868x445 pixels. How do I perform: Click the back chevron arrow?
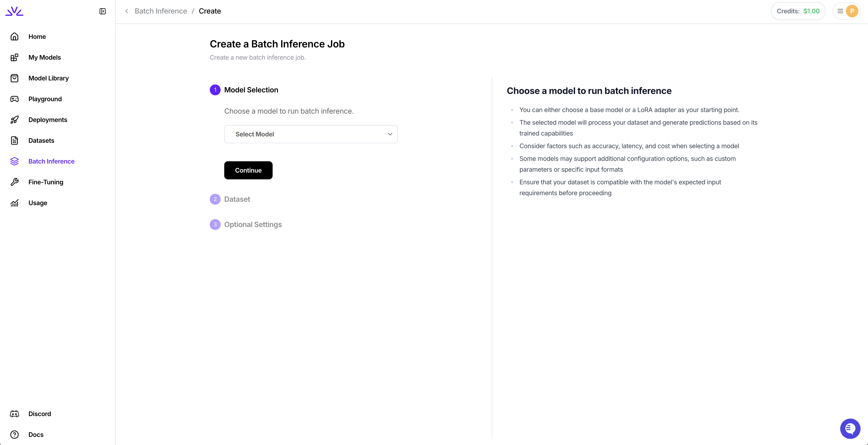point(127,11)
